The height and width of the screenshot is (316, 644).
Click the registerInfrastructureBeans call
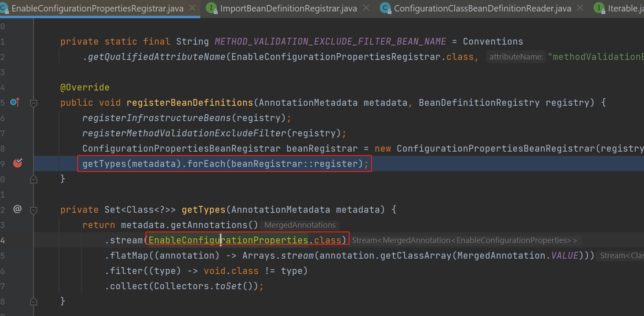[x=157, y=118]
